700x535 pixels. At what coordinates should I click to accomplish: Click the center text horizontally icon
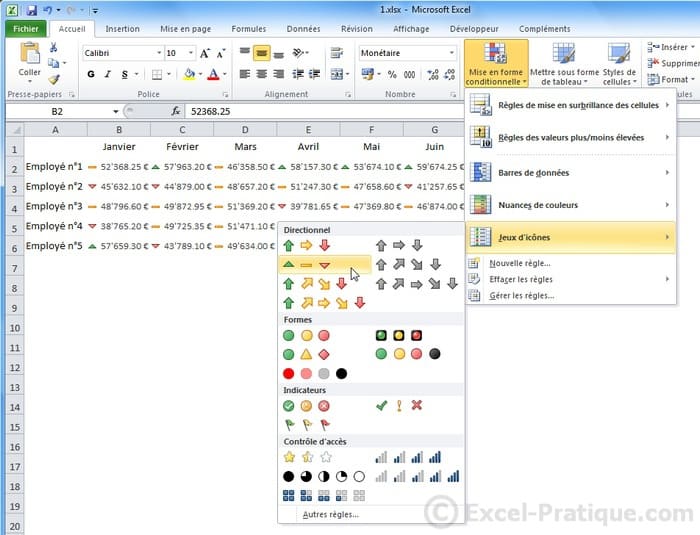click(x=262, y=74)
